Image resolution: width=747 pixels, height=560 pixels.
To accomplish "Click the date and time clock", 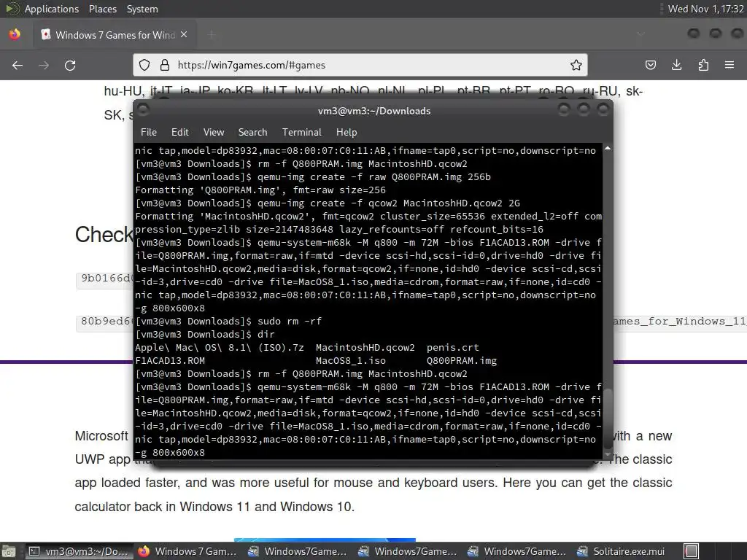I will [x=705, y=9].
